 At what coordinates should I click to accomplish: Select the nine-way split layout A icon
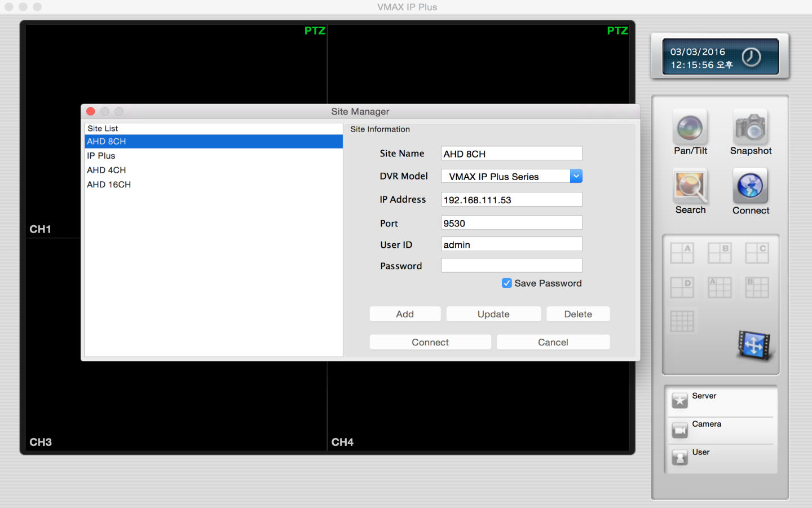point(720,287)
